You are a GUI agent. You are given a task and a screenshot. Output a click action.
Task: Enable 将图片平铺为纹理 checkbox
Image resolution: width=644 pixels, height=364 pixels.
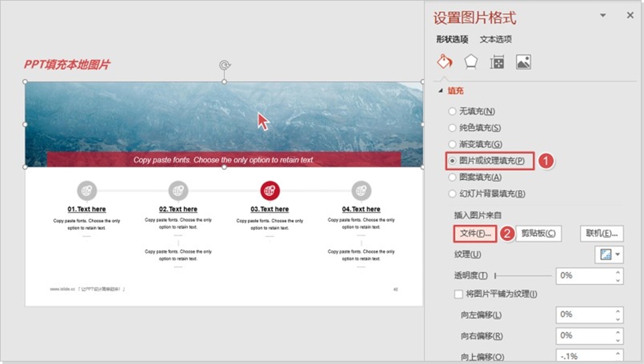click(458, 294)
